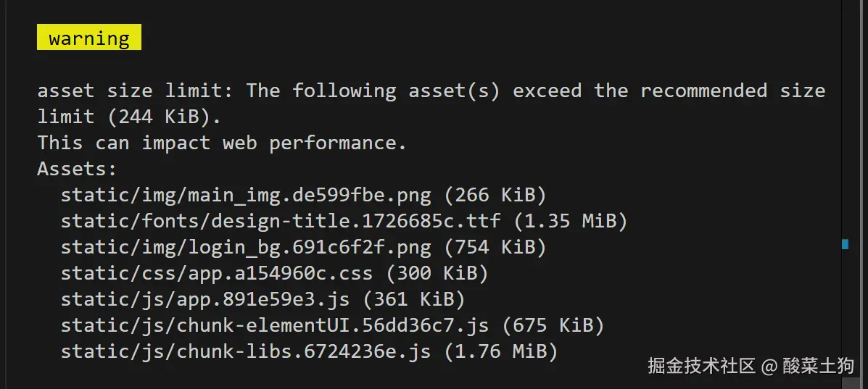The height and width of the screenshot is (389, 868).
Task: Click the 酸菜土狗 author name
Action: click(x=818, y=366)
